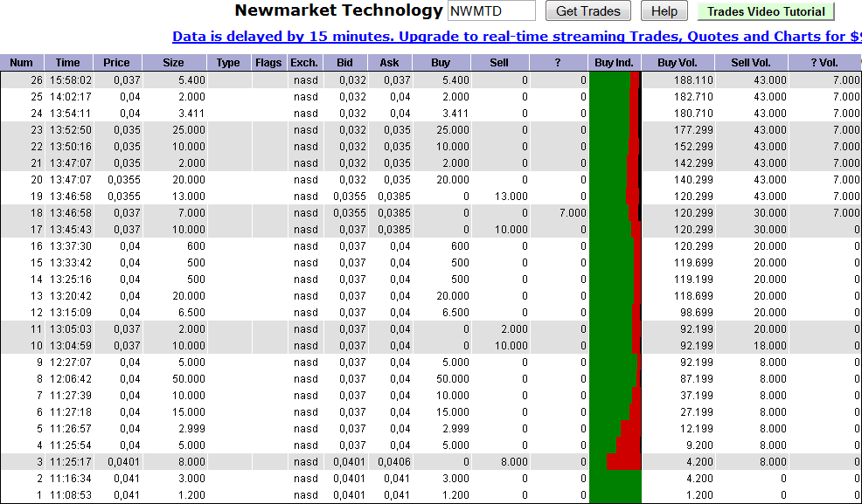This screenshot has width=862, height=504.
Task: Click the Buy Ind. column header
Action: [614, 63]
